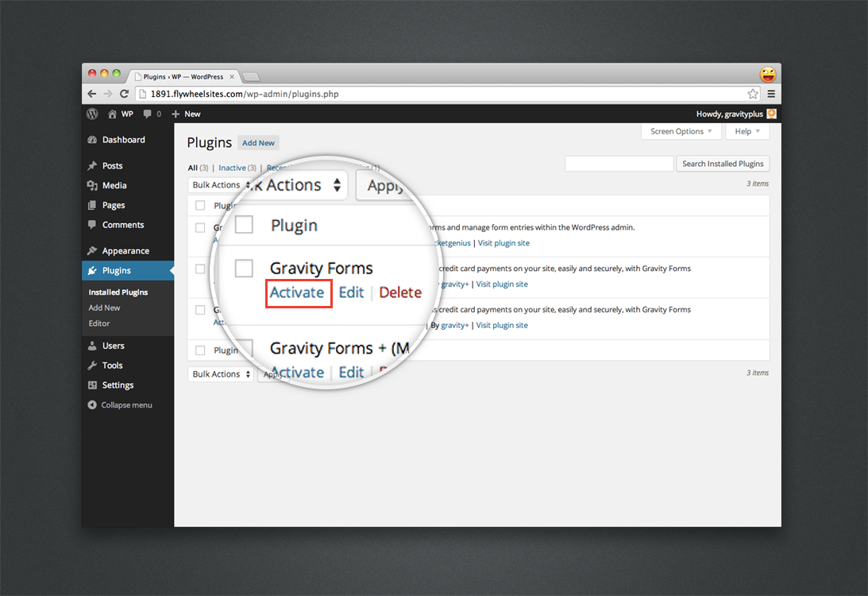
Task: Click the smiley face profile icon
Action: [x=768, y=74]
